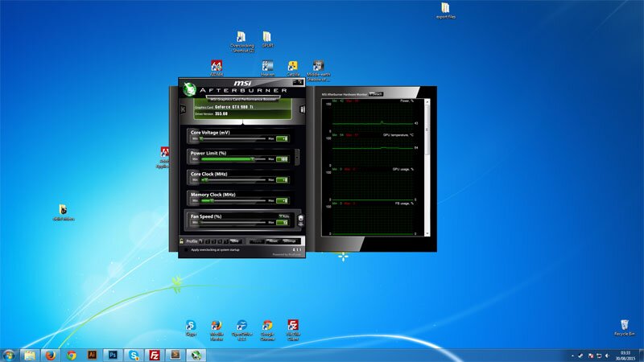644x362 pixels.
Task: Select the Google Chrome desktop shortcut
Action: pos(267,331)
